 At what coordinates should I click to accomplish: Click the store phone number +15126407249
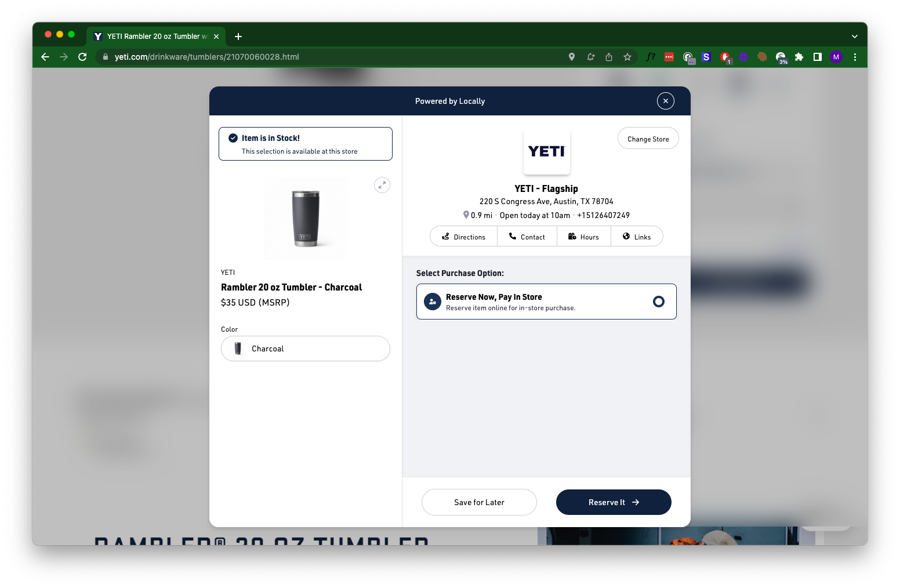click(603, 215)
